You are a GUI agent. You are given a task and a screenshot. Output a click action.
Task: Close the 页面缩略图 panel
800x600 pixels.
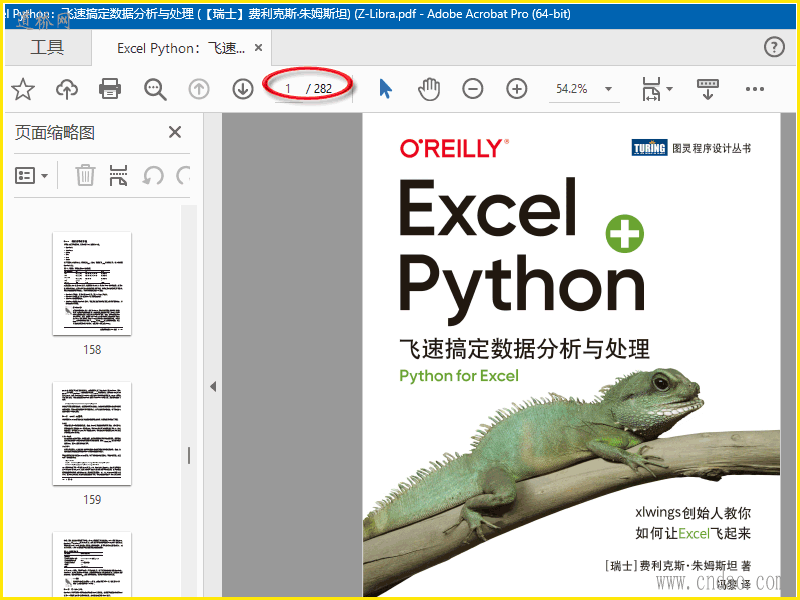tap(175, 132)
